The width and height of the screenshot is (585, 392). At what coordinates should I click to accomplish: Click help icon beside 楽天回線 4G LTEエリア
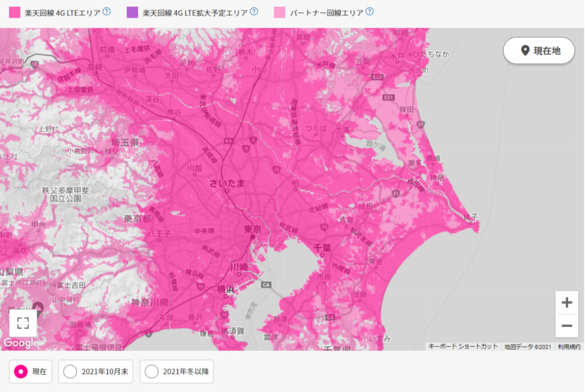106,11
